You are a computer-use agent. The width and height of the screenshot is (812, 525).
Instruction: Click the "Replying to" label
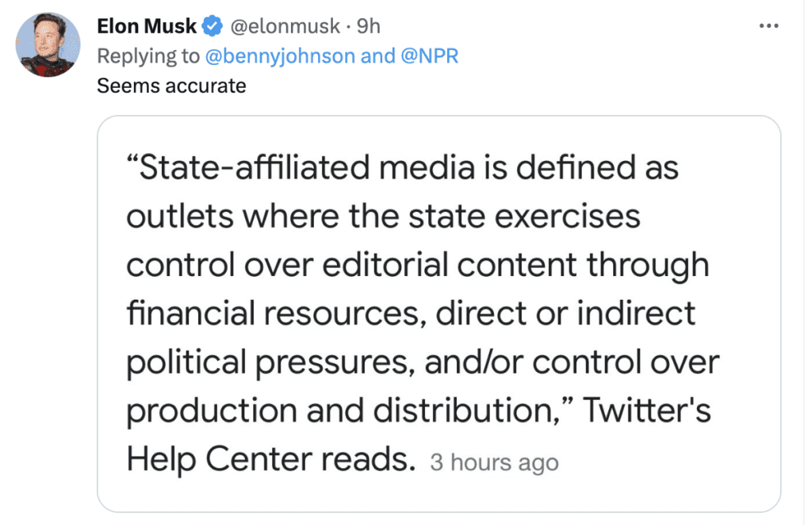pyautogui.click(x=148, y=56)
